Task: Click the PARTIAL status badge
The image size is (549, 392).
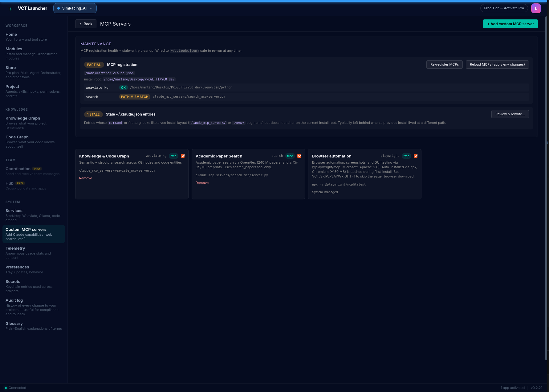Action: 94,65
